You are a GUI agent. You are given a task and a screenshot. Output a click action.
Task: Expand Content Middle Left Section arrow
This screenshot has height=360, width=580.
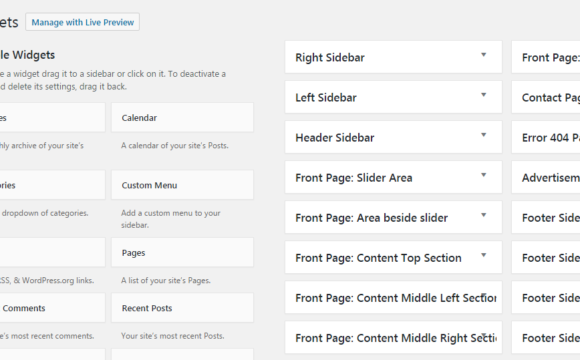[483, 295]
